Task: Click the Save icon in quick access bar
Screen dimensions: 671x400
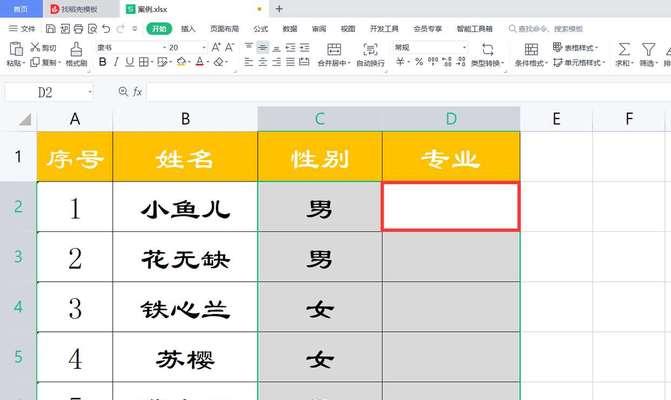Action: tap(50, 29)
